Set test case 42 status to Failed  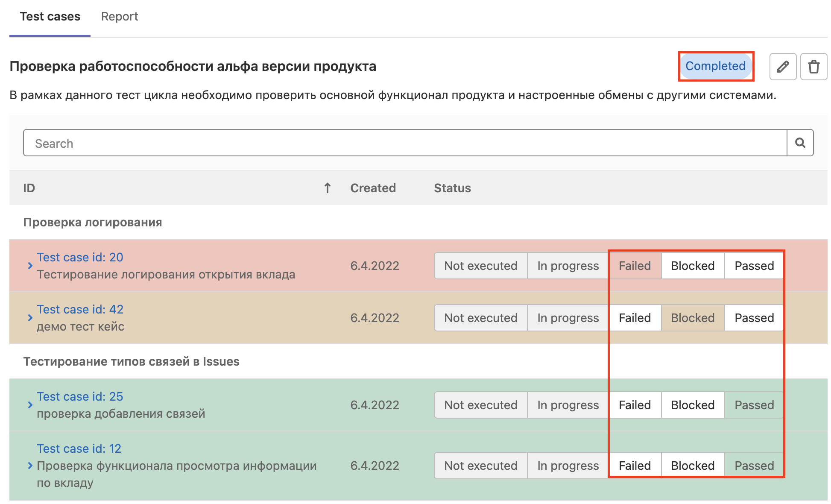pyautogui.click(x=635, y=318)
